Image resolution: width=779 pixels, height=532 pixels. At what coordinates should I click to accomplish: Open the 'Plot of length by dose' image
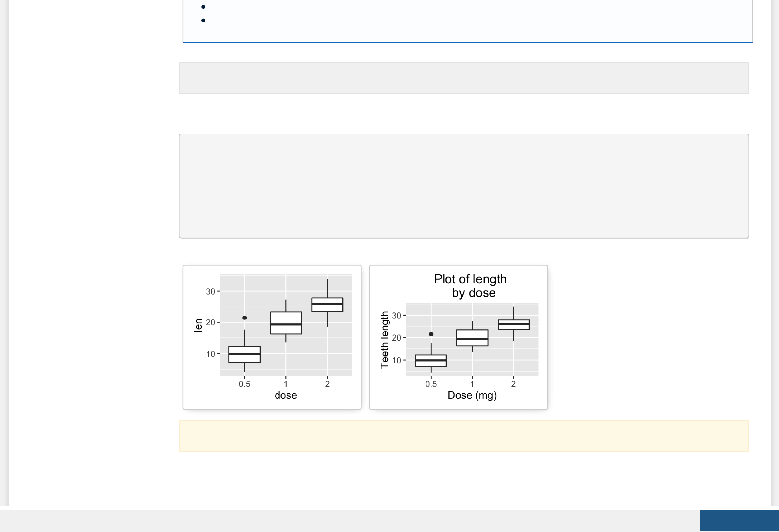point(458,337)
